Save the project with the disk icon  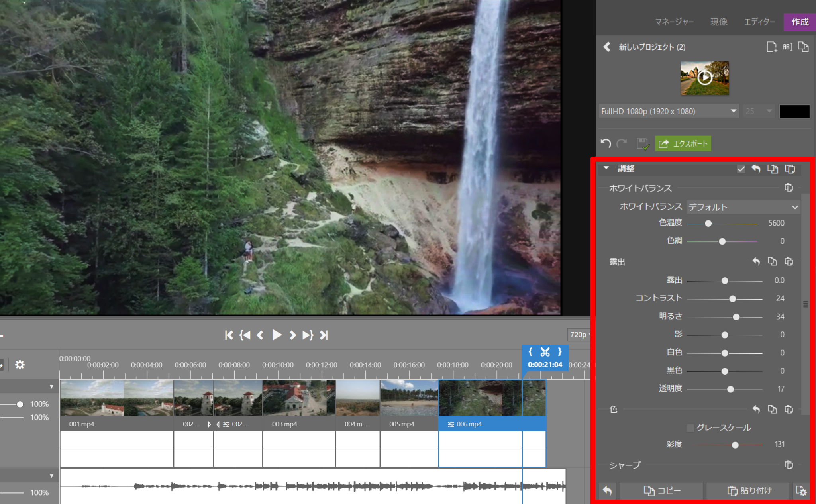[643, 144]
